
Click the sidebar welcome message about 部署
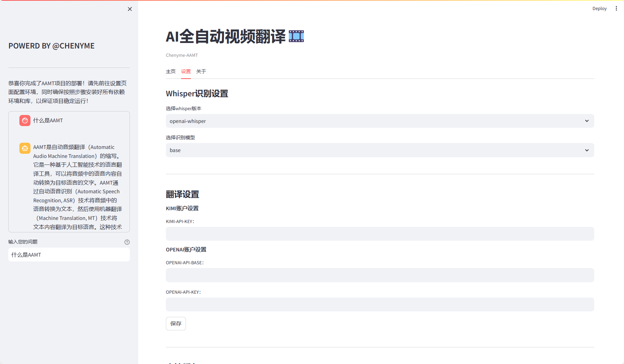[x=68, y=92]
